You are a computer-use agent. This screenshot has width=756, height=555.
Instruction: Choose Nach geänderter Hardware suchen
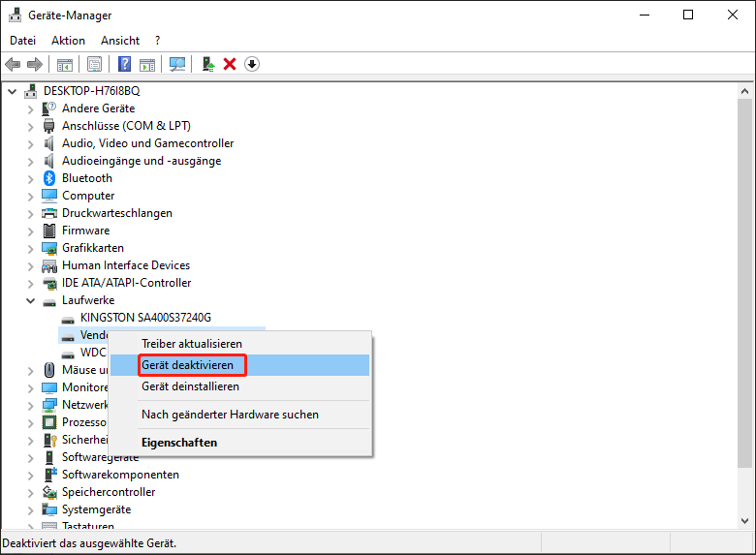(x=239, y=415)
